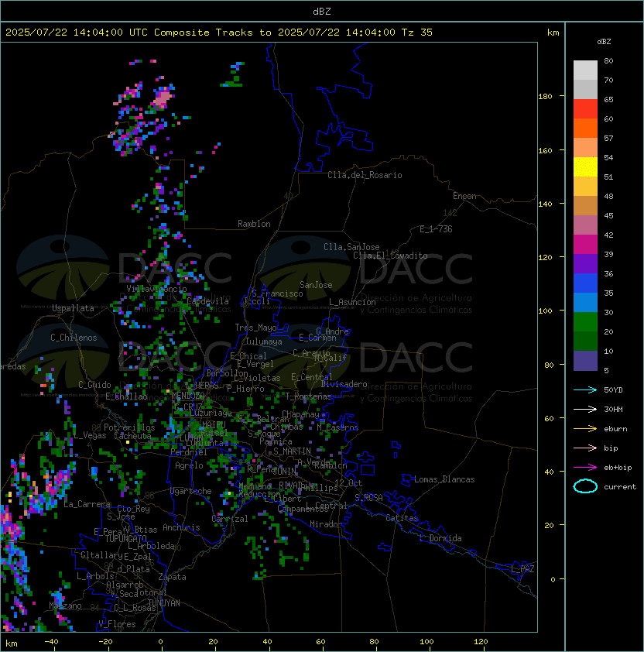644x652 pixels.
Task: Click the 'L_PAZ' map label
Action: click(x=522, y=568)
